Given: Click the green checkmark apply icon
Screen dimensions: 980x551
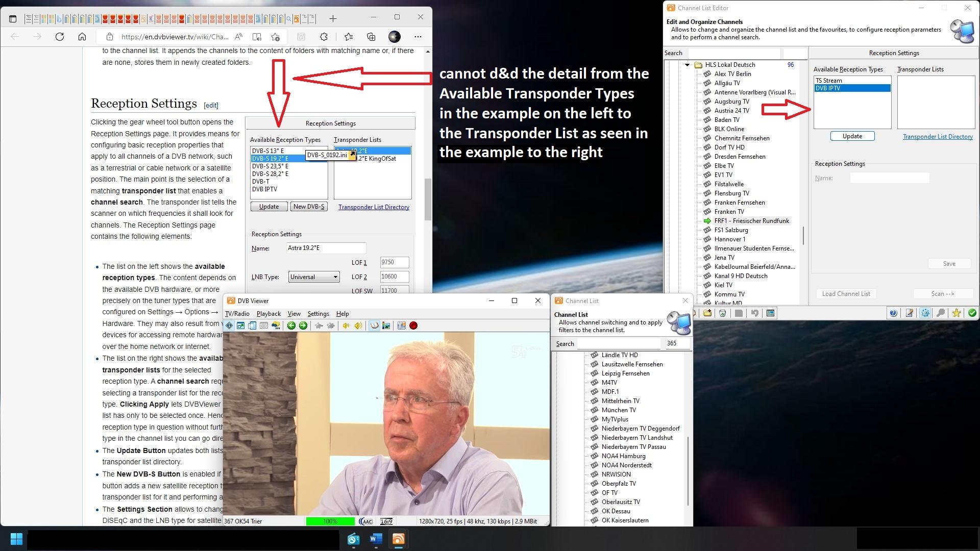Looking at the screenshot, I should (x=972, y=313).
